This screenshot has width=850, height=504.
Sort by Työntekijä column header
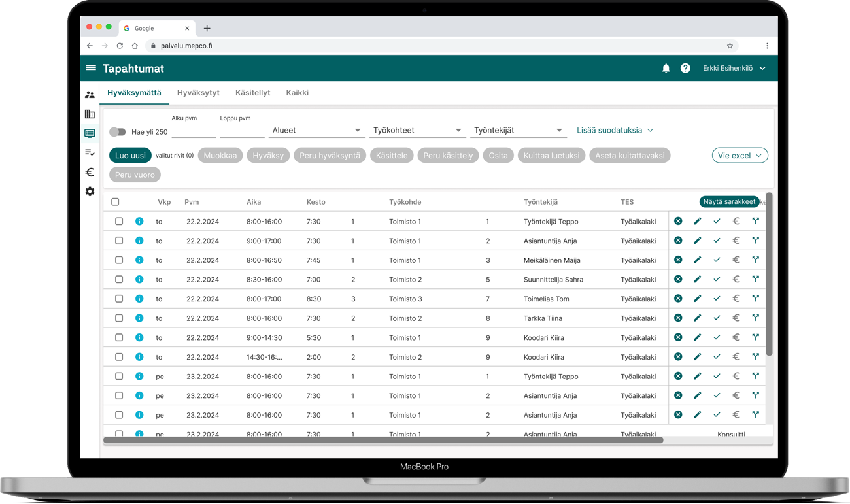(x=541, y=202)
